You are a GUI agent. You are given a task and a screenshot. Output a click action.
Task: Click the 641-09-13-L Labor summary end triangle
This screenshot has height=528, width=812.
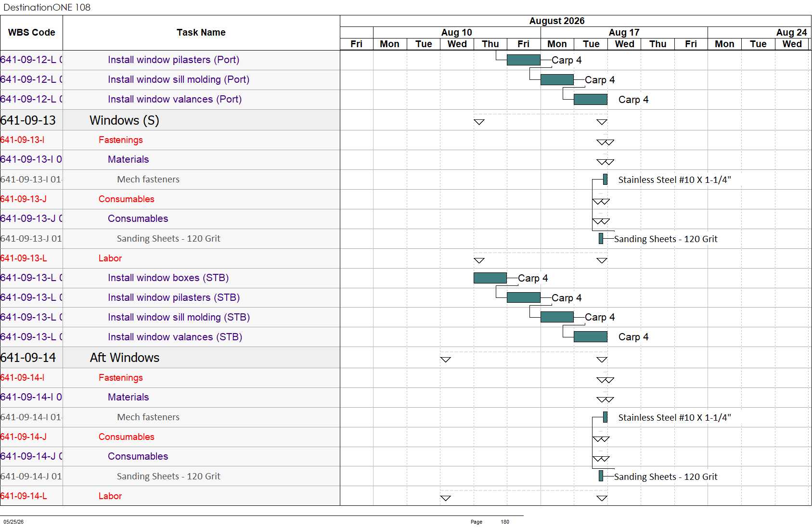[x=602, y=260]
